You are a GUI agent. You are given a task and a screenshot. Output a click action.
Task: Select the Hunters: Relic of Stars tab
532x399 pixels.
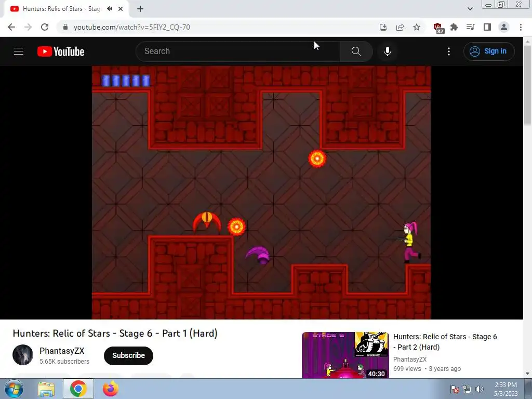click(62, 9)
